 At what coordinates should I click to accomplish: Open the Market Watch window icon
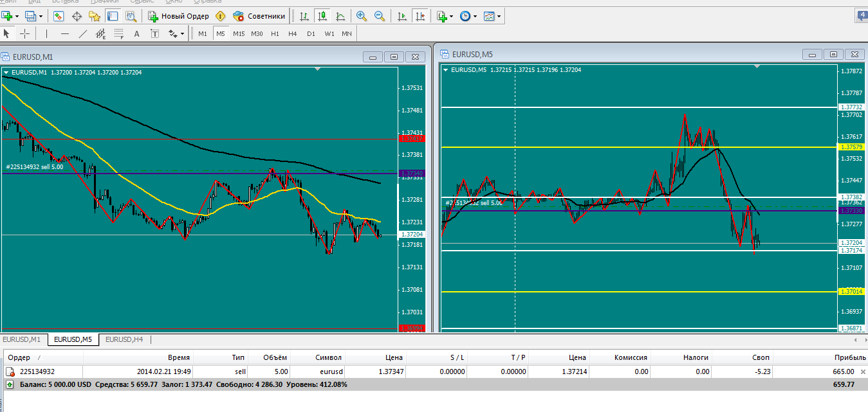[x=59, y=16]
